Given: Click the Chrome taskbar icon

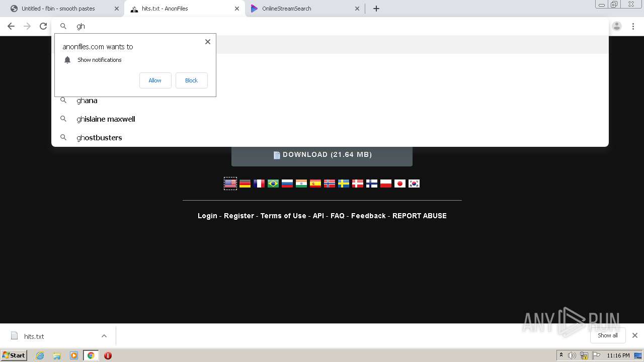Looking at the screenshot, I should tap(91, 355).
